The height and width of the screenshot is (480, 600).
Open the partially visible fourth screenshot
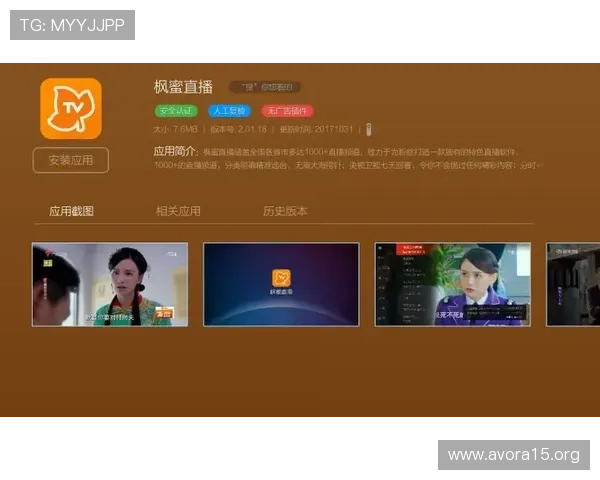point(573,284)
